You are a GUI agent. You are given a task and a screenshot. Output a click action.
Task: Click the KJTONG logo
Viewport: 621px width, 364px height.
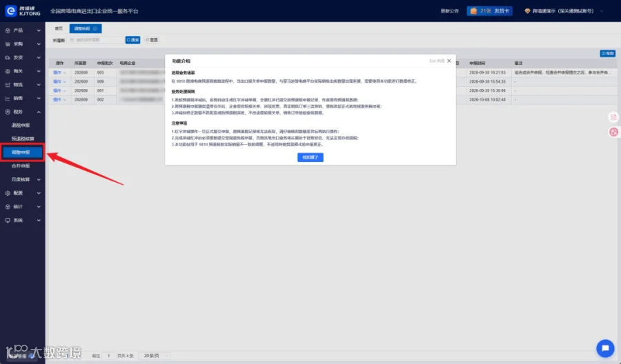click(23, 10)
